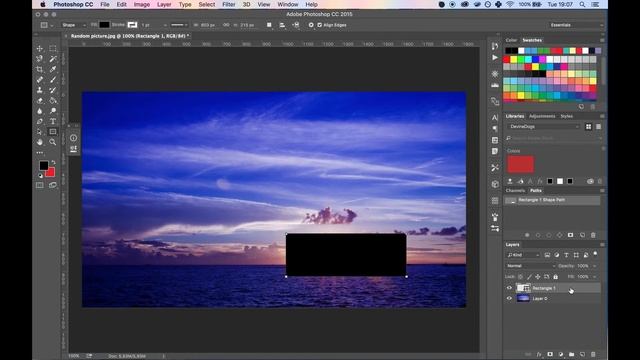The image size is (640, 360).
Task: Delete layer with Layers panel trash icon
Action: 593,354
